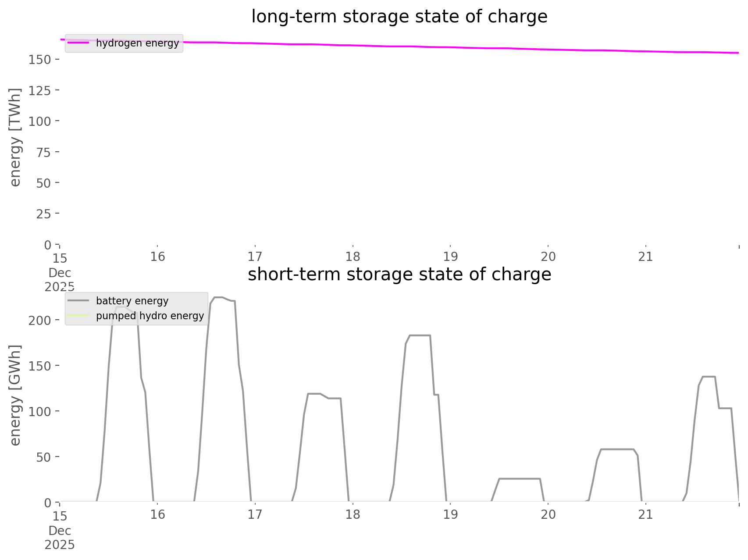
Task: Select date tick 20 under the short-term chart
Action: point(548,514)
